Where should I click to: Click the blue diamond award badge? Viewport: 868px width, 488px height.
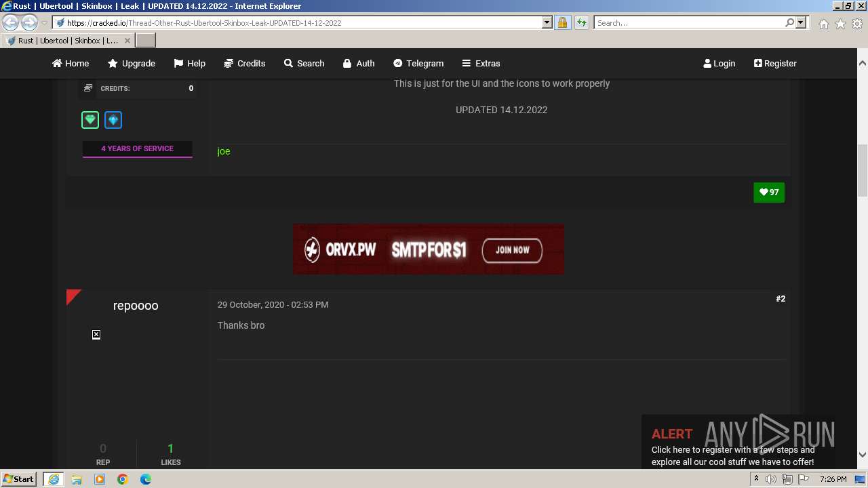pos(113,120)
